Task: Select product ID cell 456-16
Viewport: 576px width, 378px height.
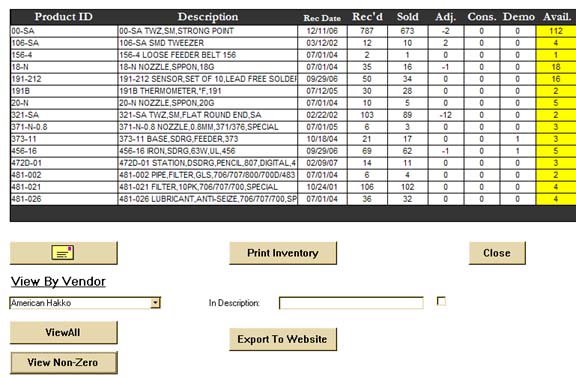Action: pos(64,151)
